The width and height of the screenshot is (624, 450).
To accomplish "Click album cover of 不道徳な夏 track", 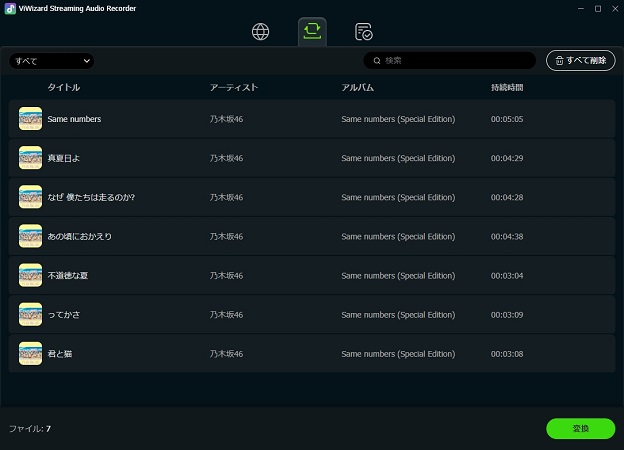I will tap(30, 275).
